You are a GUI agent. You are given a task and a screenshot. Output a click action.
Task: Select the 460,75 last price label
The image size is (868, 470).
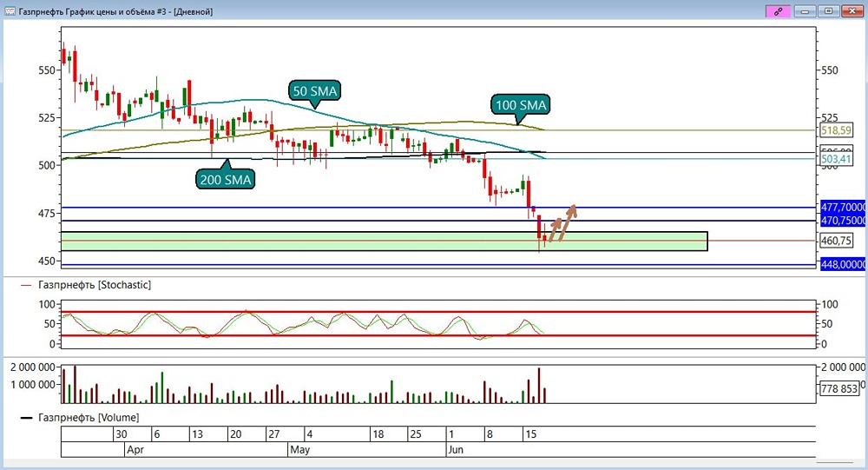pyautogui.click(x=836, y=241)
